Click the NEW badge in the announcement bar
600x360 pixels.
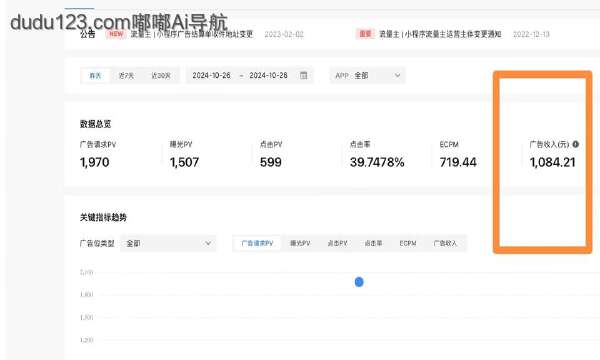click(116, 34)
